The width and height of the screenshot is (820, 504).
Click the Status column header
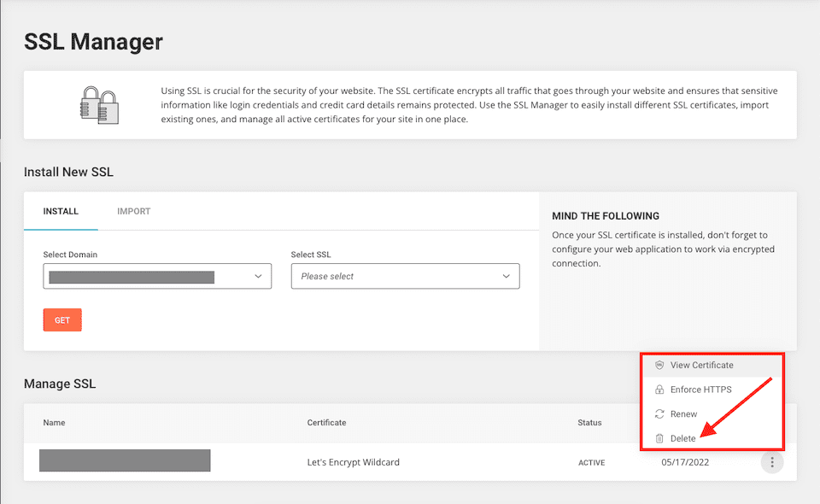point(589,423)
